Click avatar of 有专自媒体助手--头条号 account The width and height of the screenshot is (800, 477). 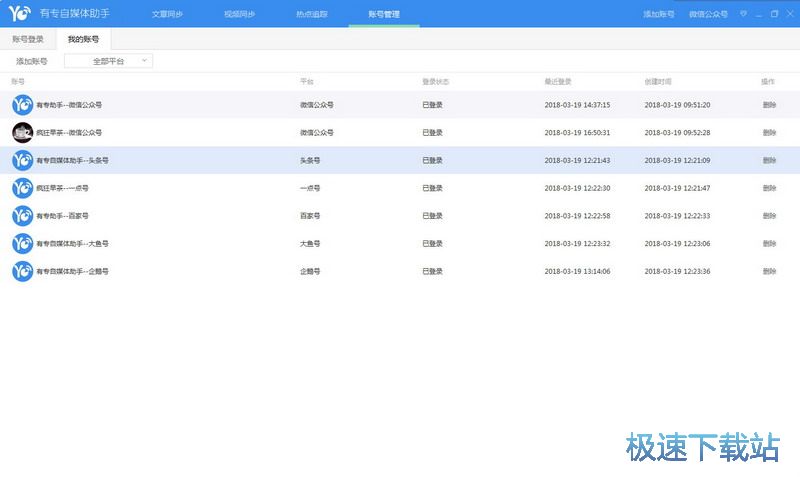coord(22,160)
